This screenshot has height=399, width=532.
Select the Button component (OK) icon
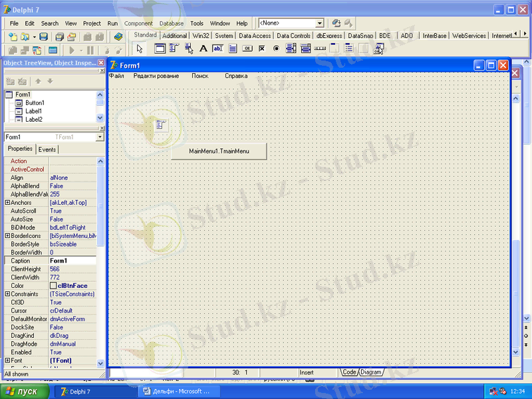tap(247, 49)
